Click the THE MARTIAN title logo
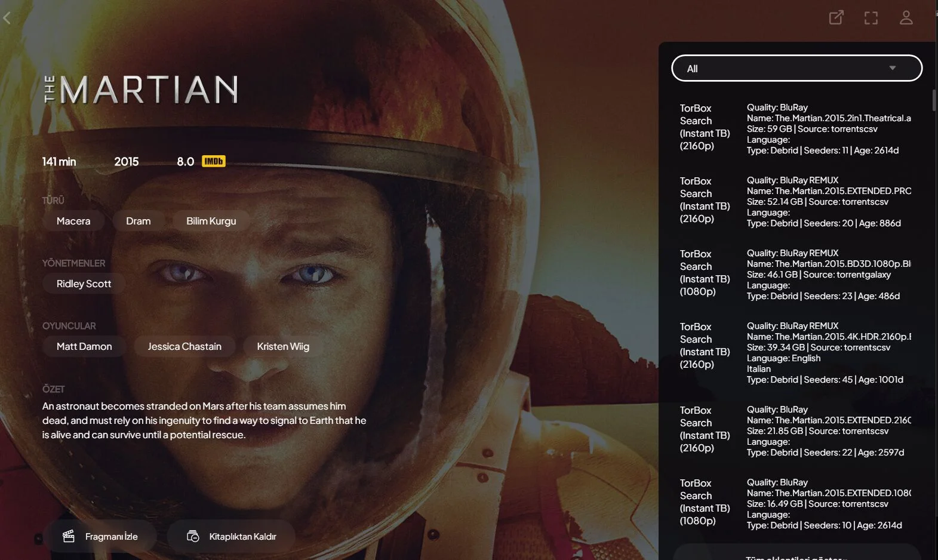Viewport: 938px width, 560px height. [142, 90]
